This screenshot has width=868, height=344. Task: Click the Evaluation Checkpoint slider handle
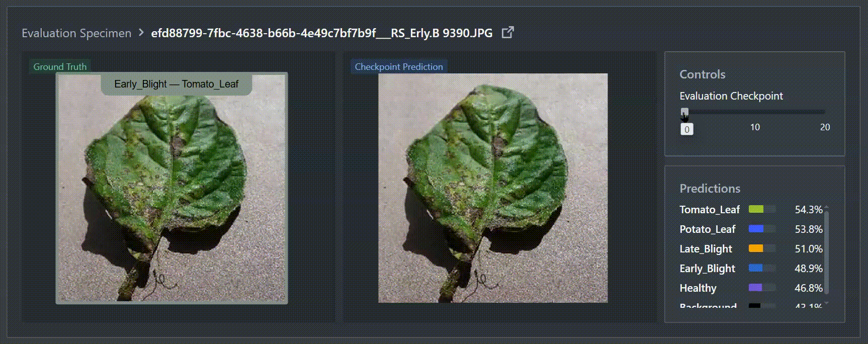[x=684, y=112]
